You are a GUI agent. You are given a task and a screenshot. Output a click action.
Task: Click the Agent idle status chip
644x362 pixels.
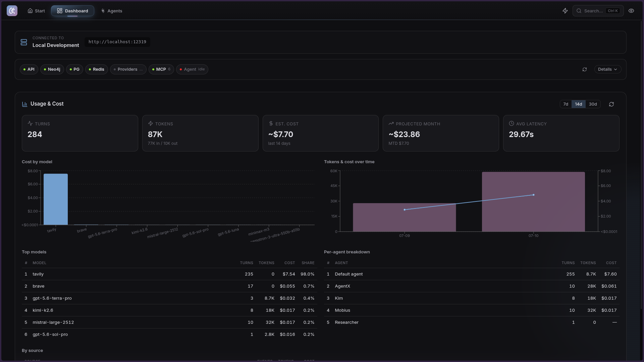pos(192,69)
